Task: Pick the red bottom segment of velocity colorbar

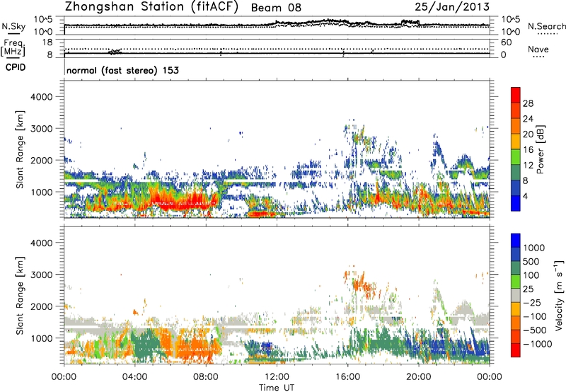Action: pyautogui.click(x=516, y=350)
